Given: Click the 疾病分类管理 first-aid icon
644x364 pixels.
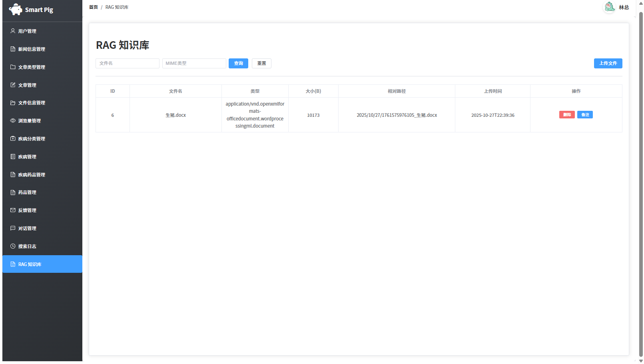Looking at the screenshot, I should [x=13, y=138].
